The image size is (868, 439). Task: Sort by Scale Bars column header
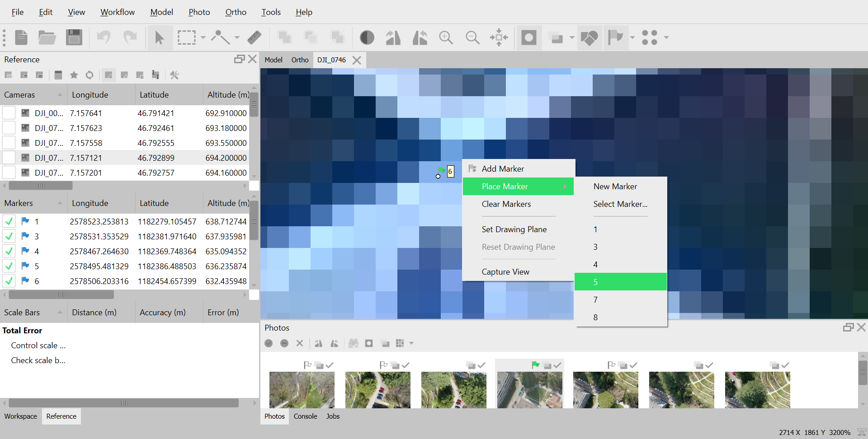[x=34, y=313]
